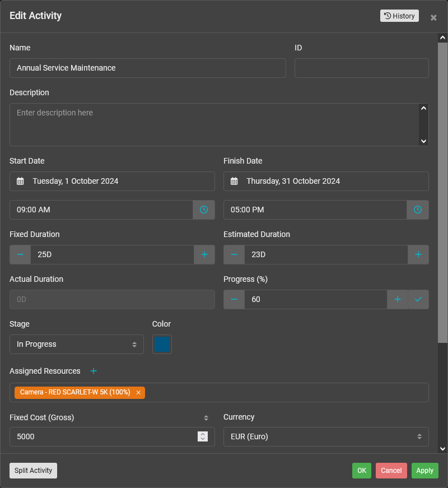This screenshot has width=448, height=488.
Task: Remove the Camera RED SCARLET-W resource
Action: point(138,392)
